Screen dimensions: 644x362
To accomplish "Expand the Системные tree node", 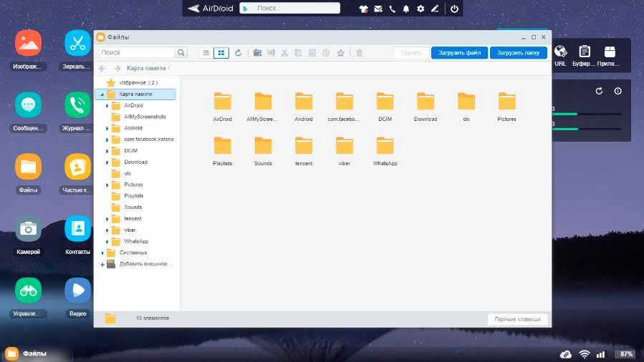I will coord(102,253).
